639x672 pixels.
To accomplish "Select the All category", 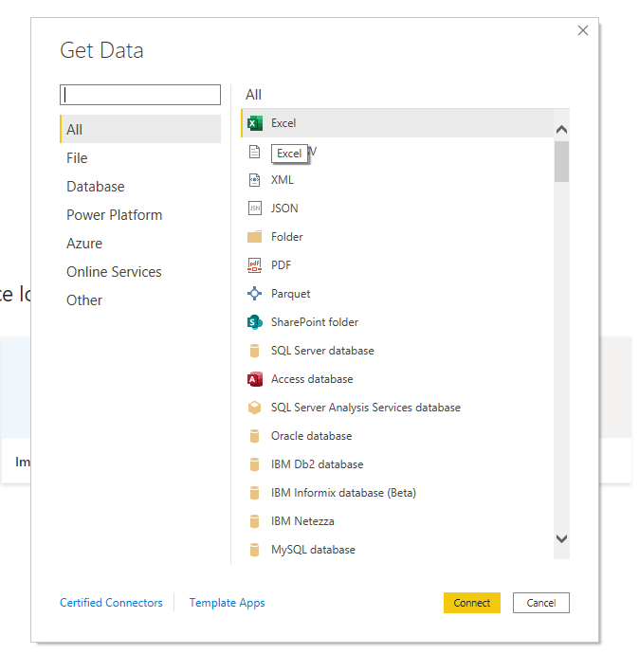I will tap(140, 129).
